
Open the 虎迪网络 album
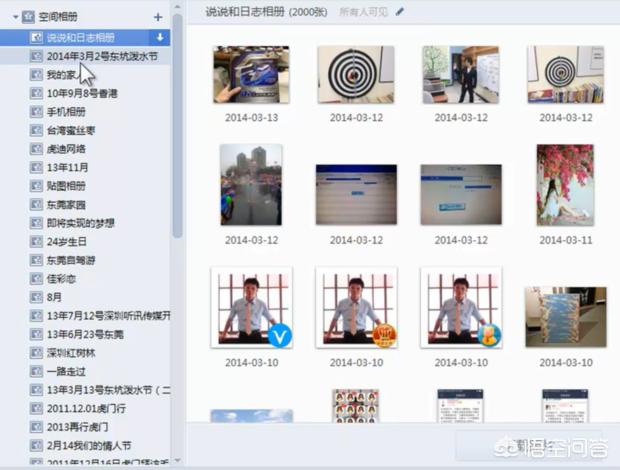tap(66, 149)
